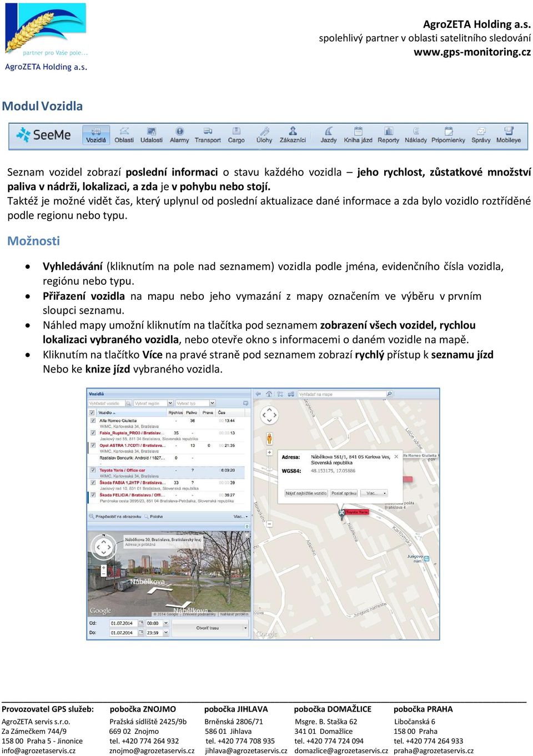Open the Od date calendar picker
The width and height of the screenshot is (533, 756).
(141, 623)
